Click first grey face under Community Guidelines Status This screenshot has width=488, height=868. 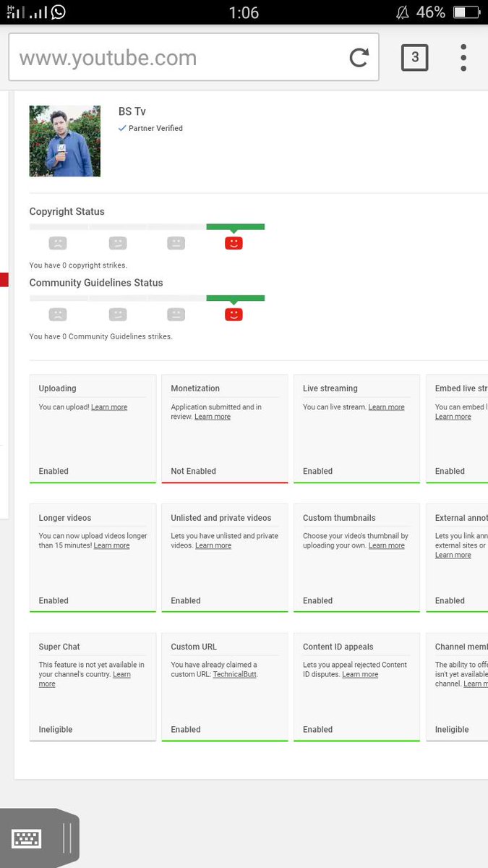pyautogui.click(x=58, y=315)
